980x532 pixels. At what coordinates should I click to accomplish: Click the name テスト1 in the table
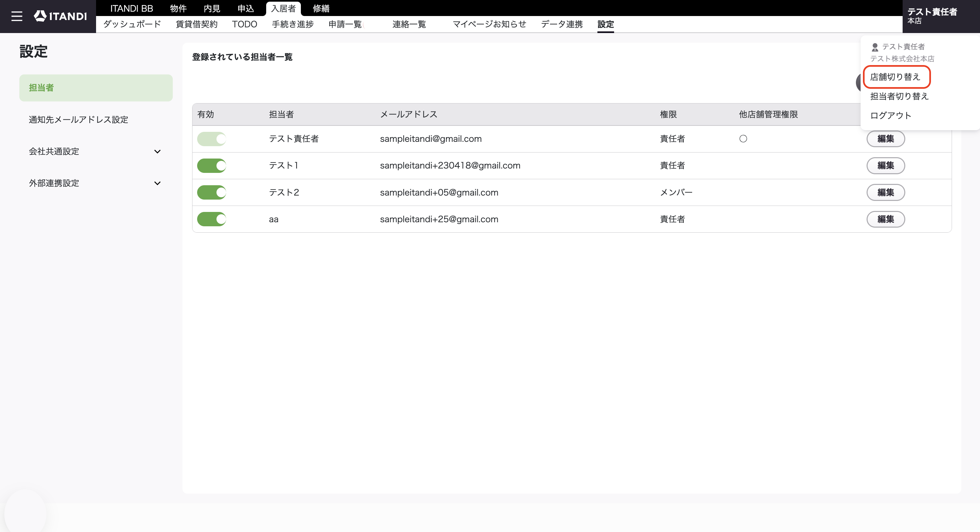click(x=284, y=166)
